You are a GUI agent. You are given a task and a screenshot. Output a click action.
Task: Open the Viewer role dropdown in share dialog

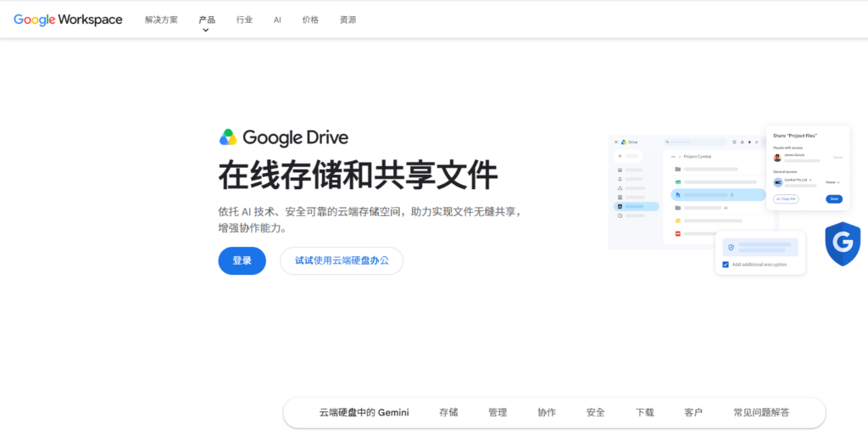(x=832, y=182)
